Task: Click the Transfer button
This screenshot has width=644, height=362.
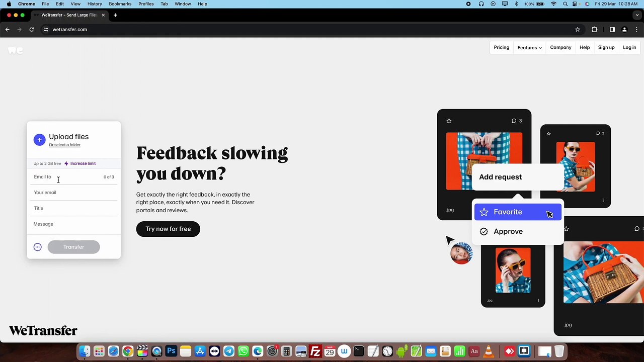Action: point(73,247)
